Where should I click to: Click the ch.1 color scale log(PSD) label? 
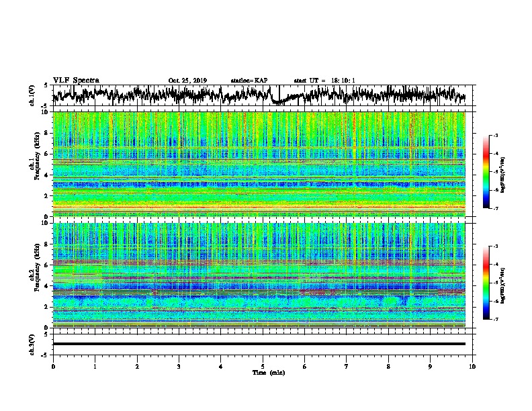pyautogui.click(x=503, y=175)
